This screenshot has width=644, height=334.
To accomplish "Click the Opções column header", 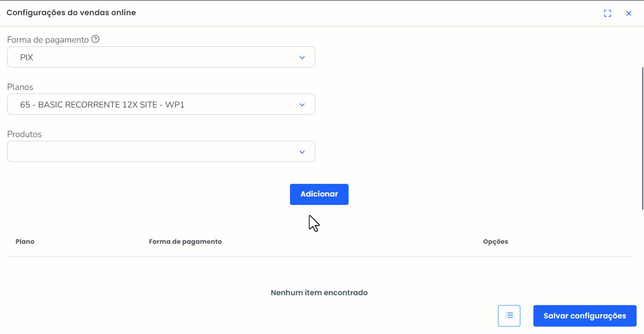I will pyautogui.click(x=495, y=242).
